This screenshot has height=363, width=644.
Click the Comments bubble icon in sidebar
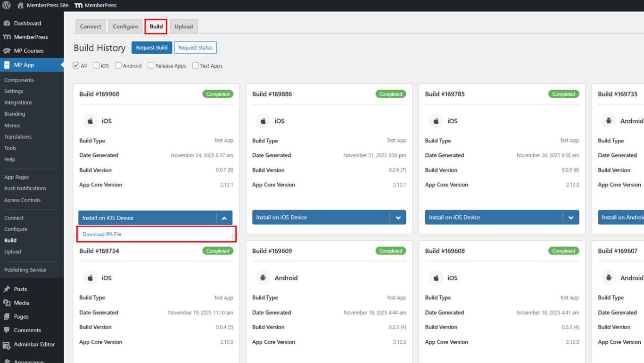(x=7, y=330)
